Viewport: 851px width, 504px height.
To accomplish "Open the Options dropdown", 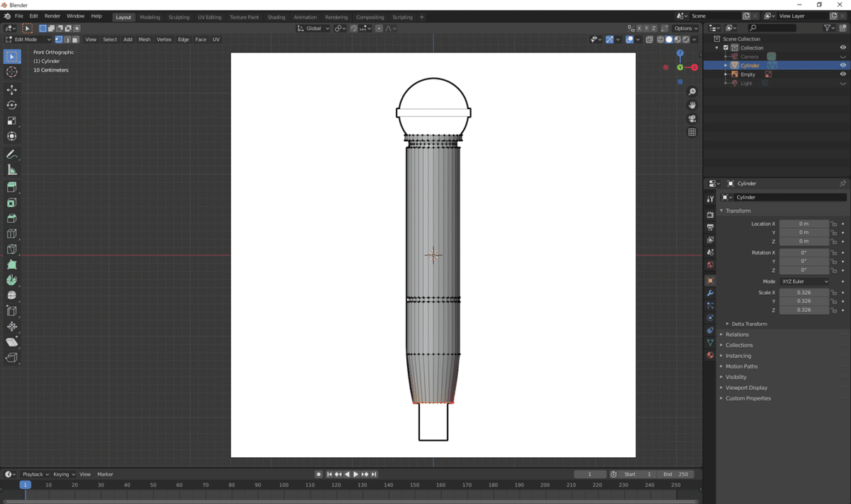I will tap(686, 28).
